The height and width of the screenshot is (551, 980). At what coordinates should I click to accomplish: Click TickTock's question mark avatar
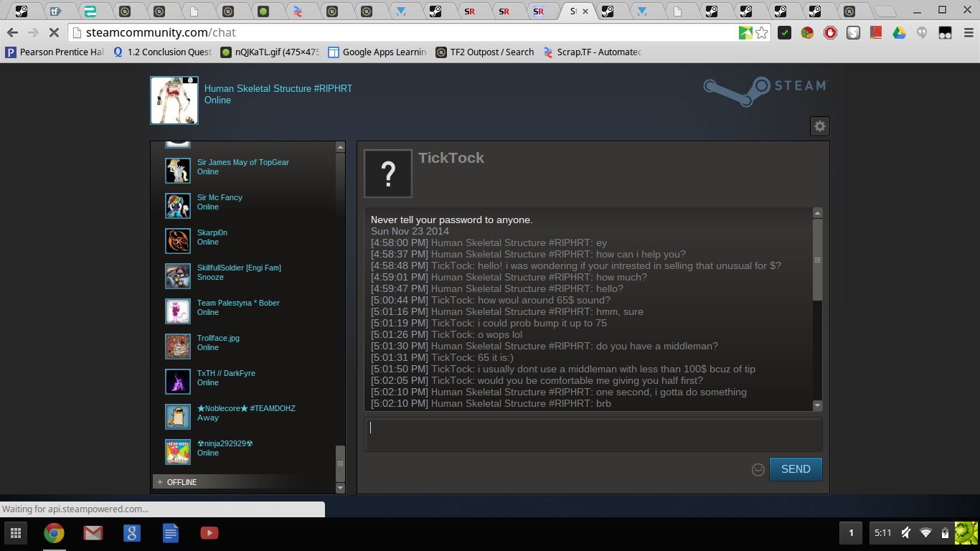click(x=388, y=174)
